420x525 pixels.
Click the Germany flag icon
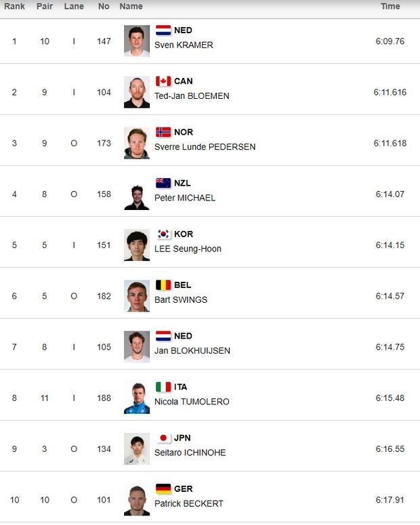[x=163, y=488]
